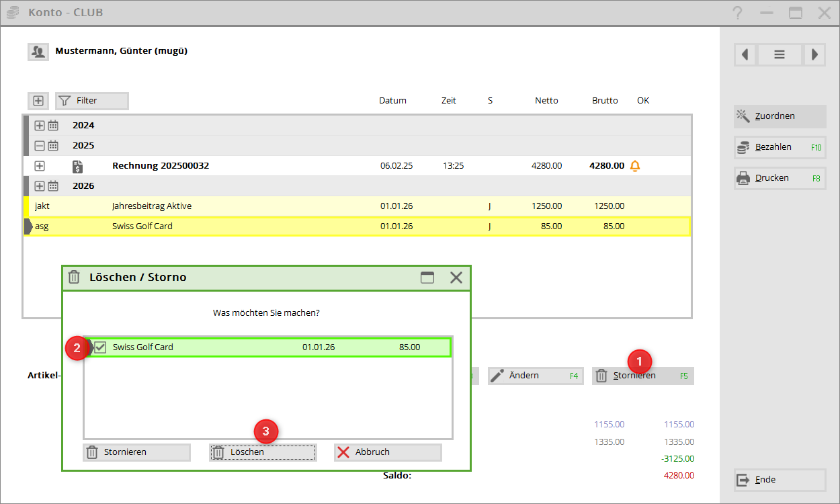The image size is (840, 504).
Task: Collapse the 2025 year group
Action: pyautogui.click(x=40, y=146)
